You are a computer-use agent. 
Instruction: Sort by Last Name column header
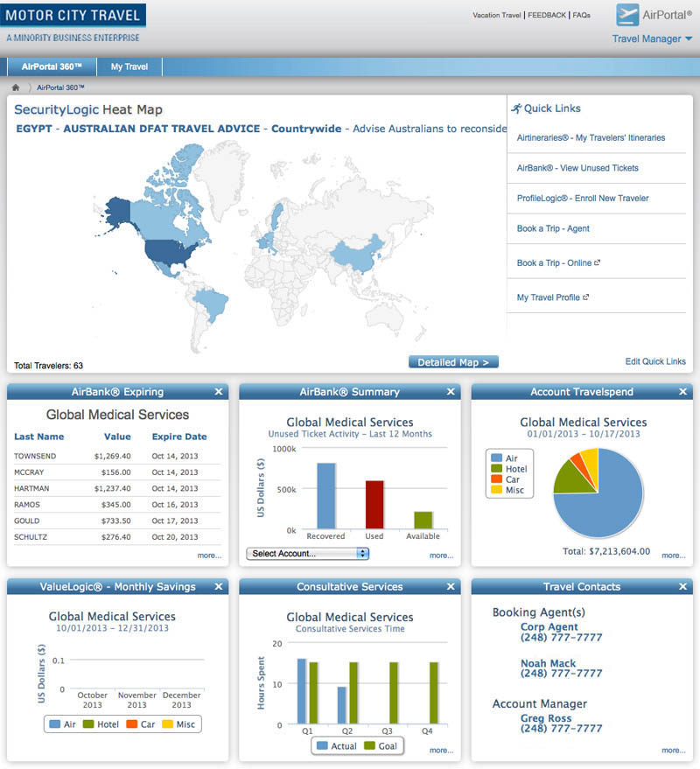coord(38,437)
